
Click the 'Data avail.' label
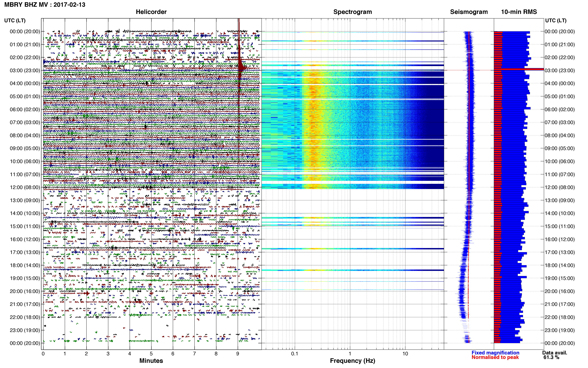555,353
